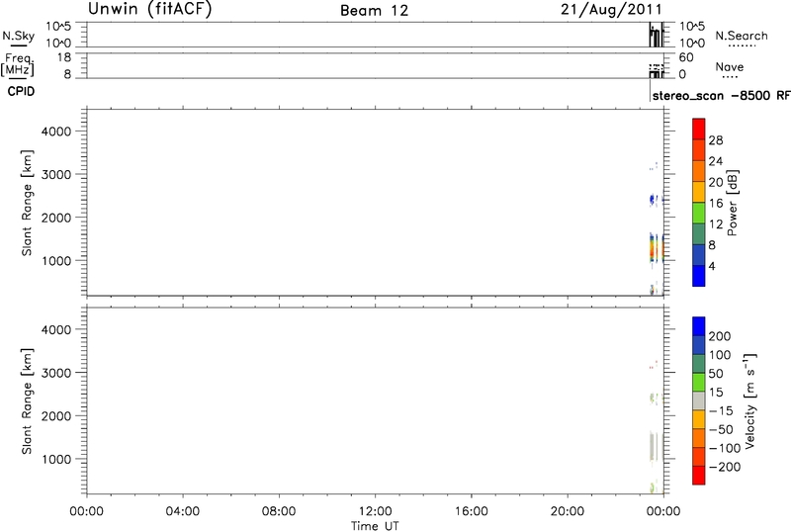Click the "1000" tick on the power panel

[x=55, y=260]
